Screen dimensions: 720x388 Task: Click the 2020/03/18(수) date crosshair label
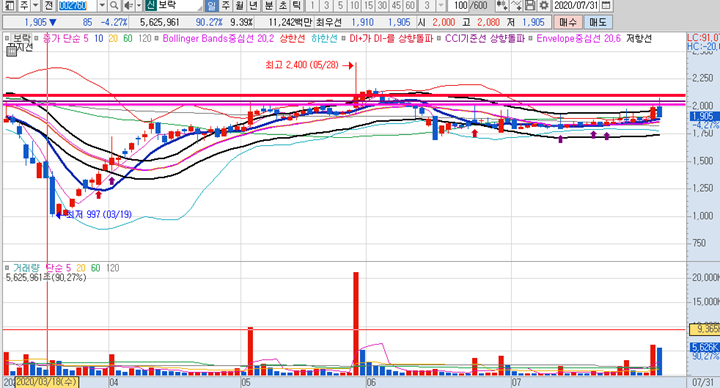coord(47,382)
